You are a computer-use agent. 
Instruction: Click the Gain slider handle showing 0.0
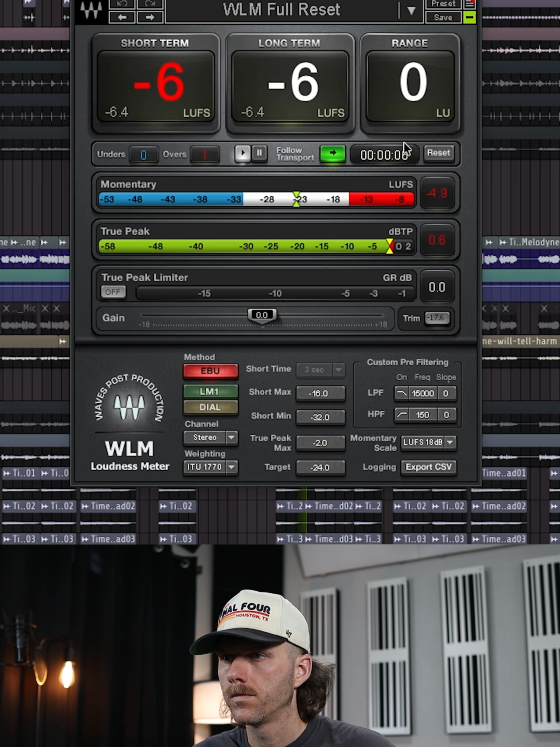262,315
